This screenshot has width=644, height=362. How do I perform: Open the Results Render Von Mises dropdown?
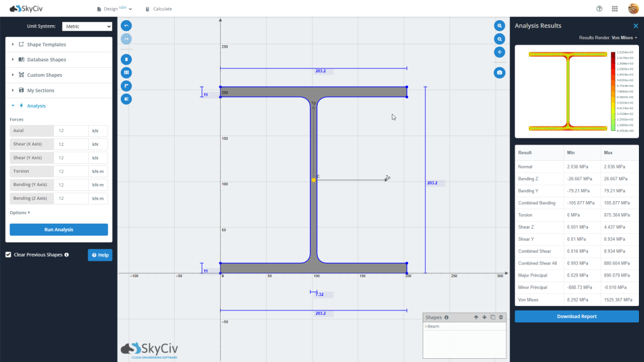608,38
